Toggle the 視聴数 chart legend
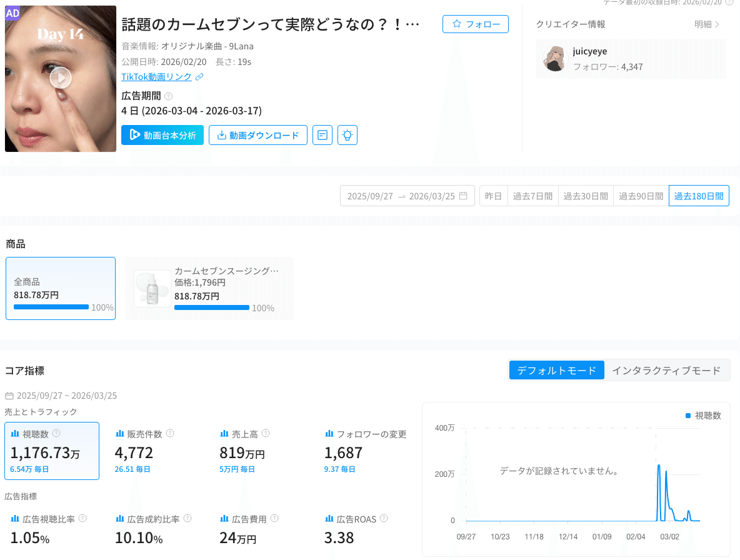Image resolution: width=740 pixels, height=560 pixels. point(703,416)
